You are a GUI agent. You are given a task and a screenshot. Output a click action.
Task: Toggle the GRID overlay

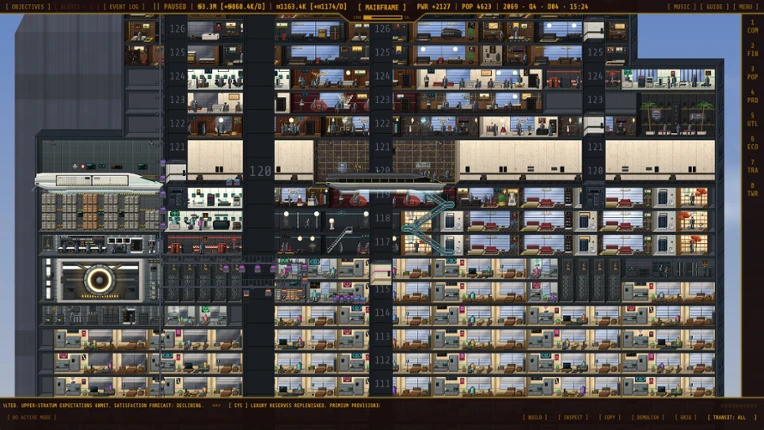686,417
